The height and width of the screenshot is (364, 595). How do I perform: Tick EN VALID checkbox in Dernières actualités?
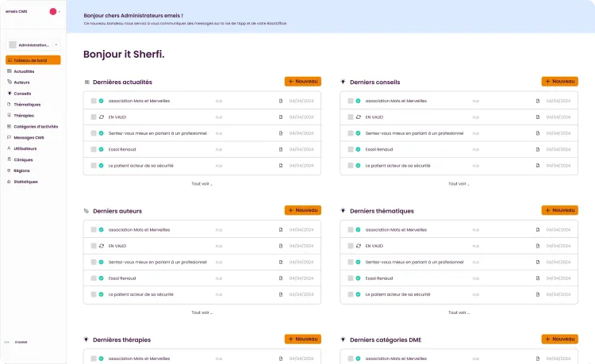(94, 117)
